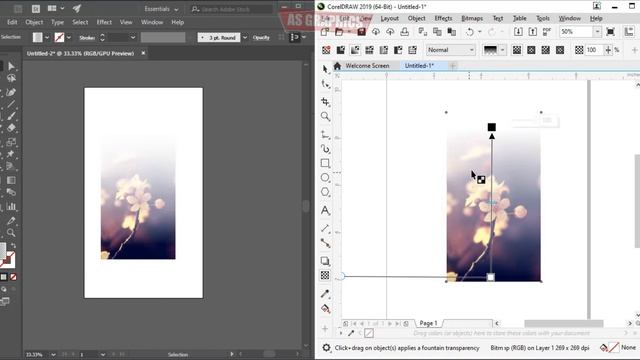Open the Effect menu in Illustrator
Viewport: 640px width, 360px height.
(104, 22)
